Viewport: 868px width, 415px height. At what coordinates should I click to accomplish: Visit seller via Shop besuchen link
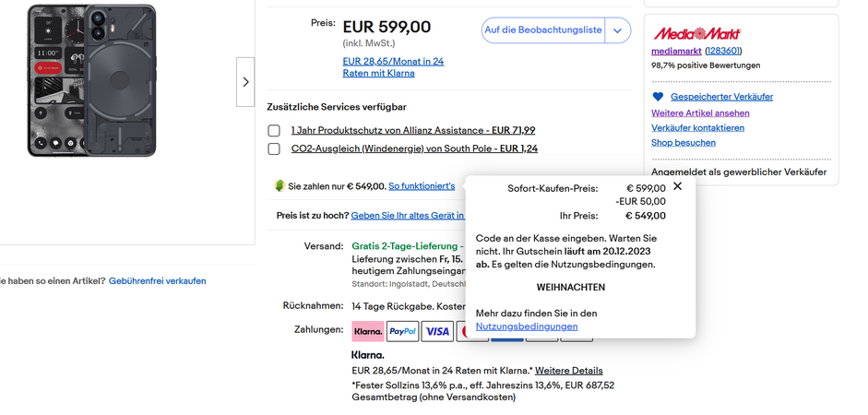click(x=684, y=143)
